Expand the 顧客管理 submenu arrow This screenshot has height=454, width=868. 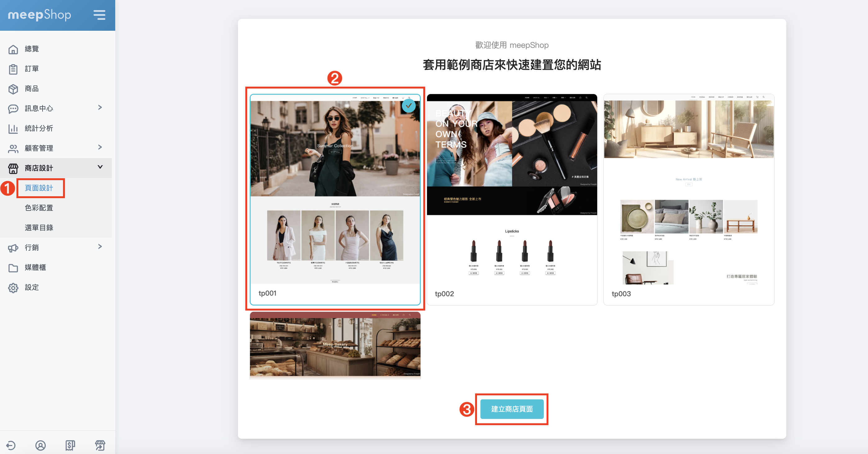click(100, 147)
